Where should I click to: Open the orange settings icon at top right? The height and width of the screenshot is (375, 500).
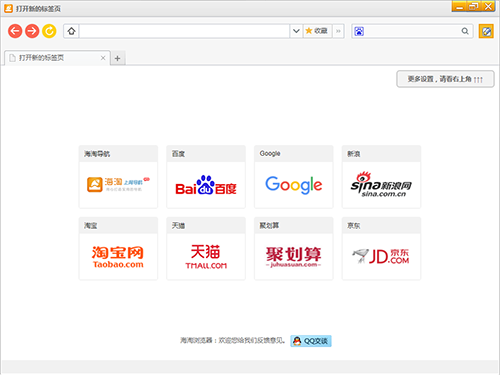click(x=486, y=31)
